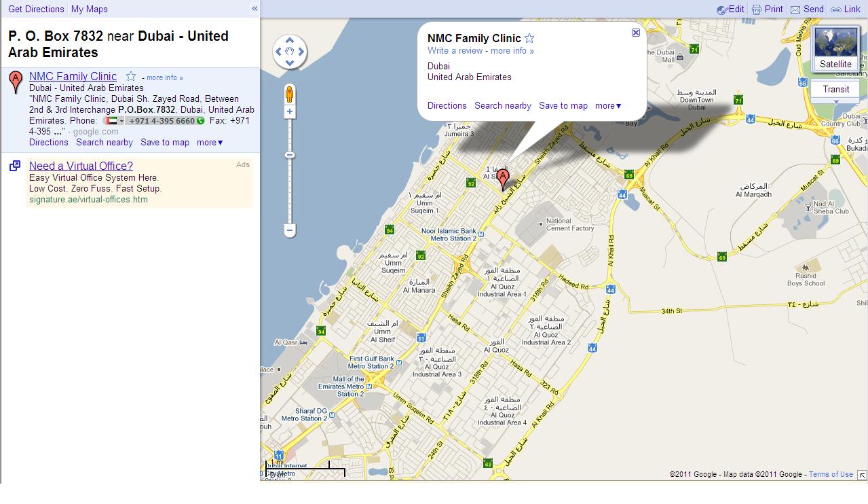Click the Rashid Boys School label
The height and width of the screenshot is (504, 868).
806,280
